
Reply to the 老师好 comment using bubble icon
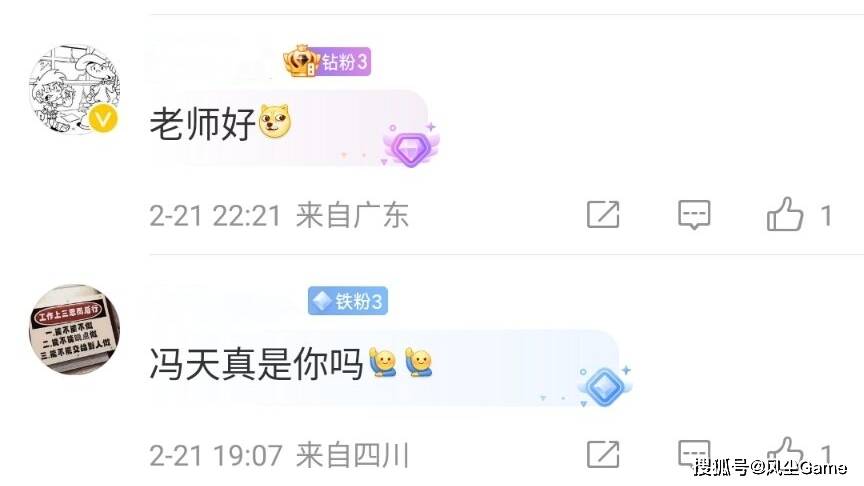click(694, 214)
